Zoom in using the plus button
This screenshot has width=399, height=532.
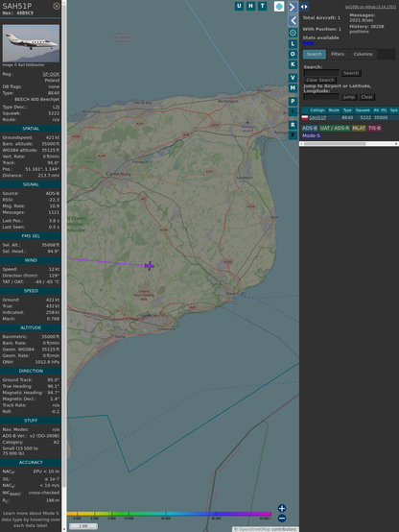(x=282, y=508)
